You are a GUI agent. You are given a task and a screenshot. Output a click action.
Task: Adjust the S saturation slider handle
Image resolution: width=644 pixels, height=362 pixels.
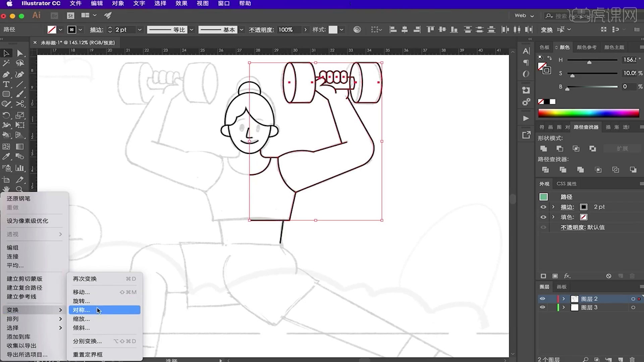coord(573,76)
